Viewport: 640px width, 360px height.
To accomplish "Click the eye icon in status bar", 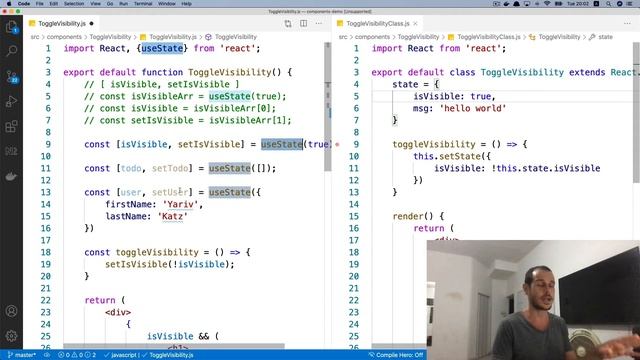I will pos(47,355).
